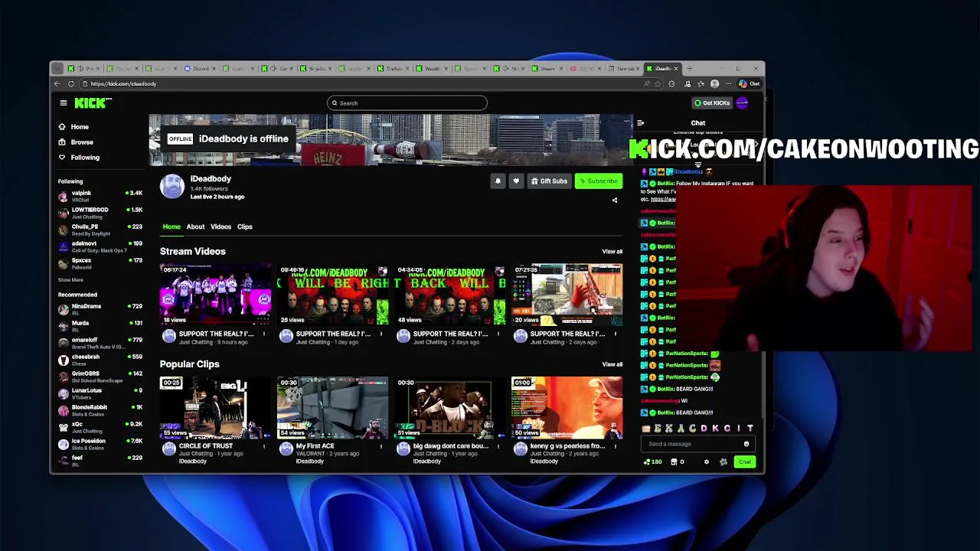Open options menu for My First ACE clip
The width and height of the screenshot is (980, 551).
coord(381,446)
